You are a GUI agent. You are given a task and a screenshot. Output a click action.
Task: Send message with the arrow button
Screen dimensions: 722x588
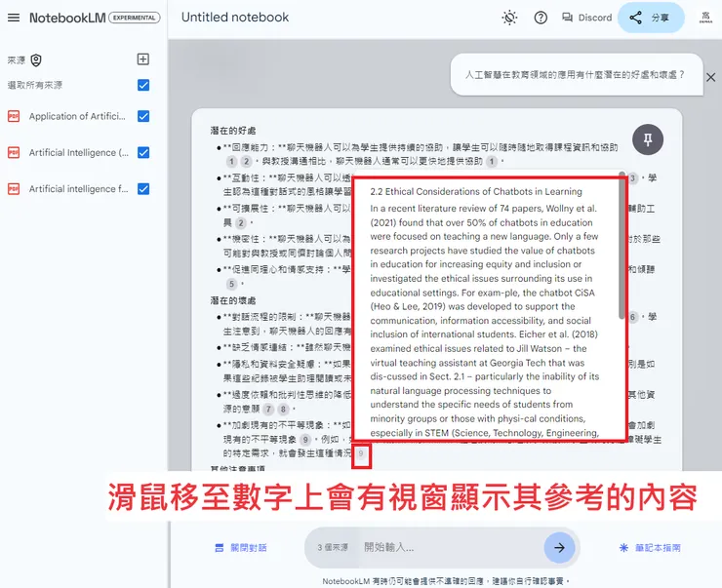pos(559,547)
